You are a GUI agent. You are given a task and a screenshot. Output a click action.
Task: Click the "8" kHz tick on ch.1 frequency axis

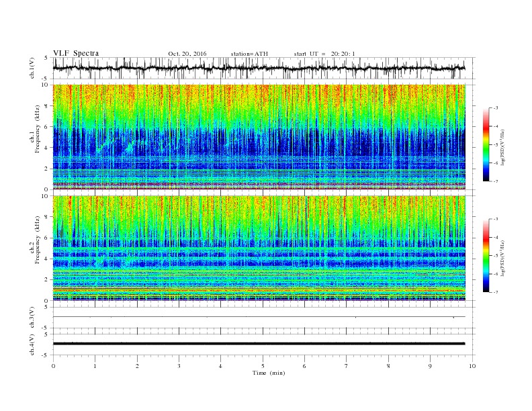pos(46,106)
